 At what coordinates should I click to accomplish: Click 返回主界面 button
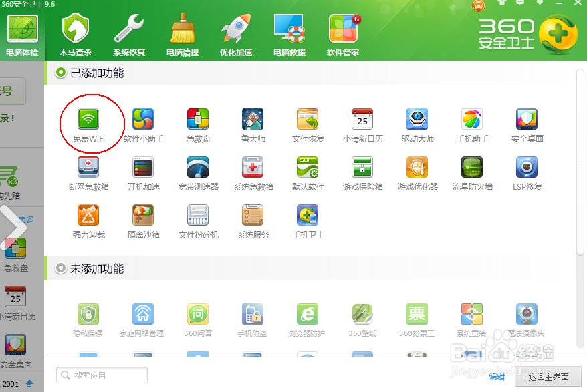coord(548,377)
